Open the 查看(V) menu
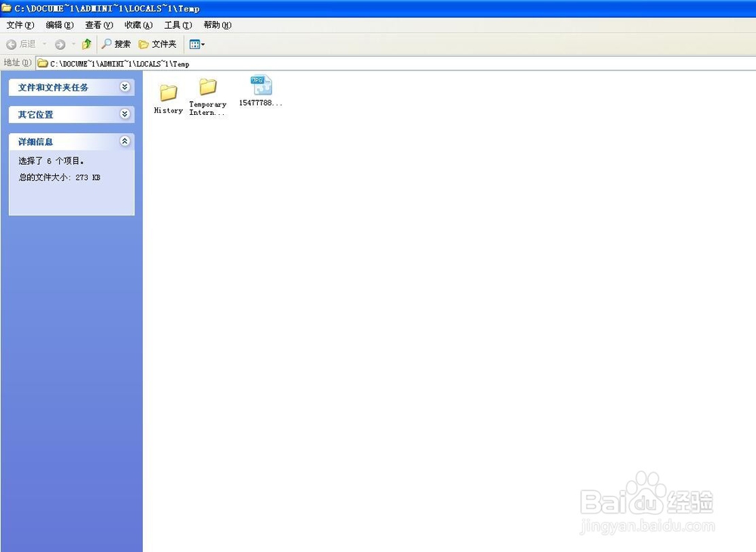Screen dimensions: 756x552 [99, 25]
